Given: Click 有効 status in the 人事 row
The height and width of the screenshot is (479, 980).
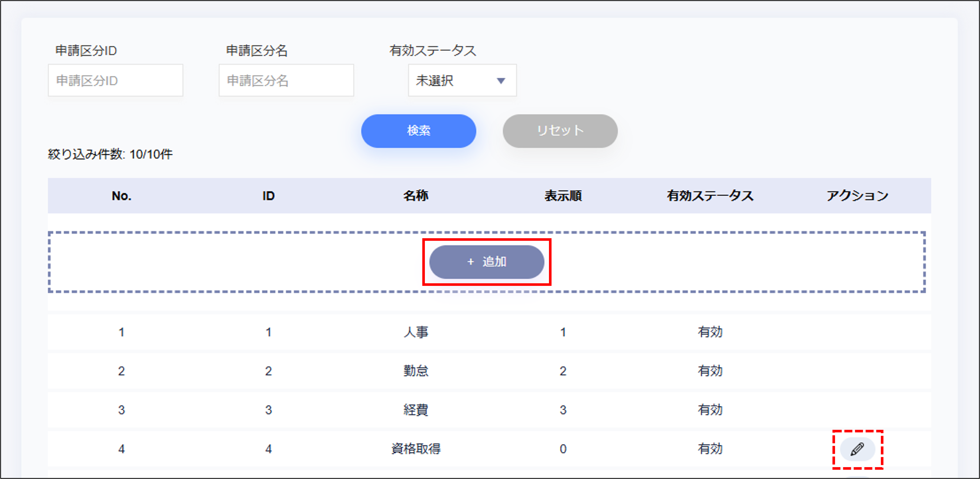Looking at the screenshot, I should tap(710, 332).
